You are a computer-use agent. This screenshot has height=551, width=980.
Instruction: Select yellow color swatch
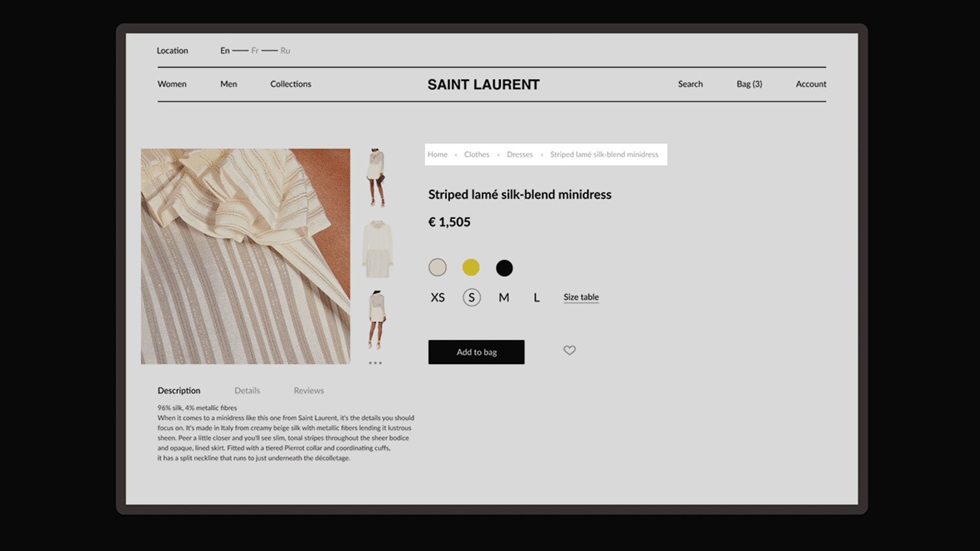(471, 267)
